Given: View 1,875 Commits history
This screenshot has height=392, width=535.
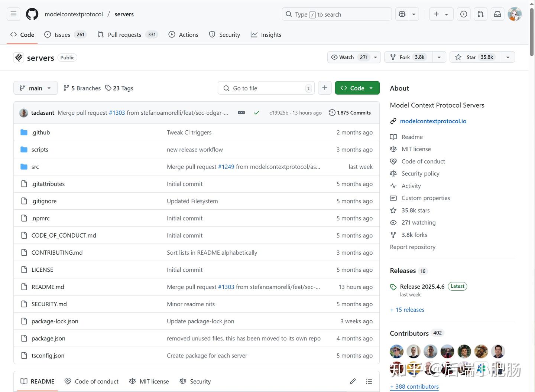Looking at the screenshot, I should point(350,112).
